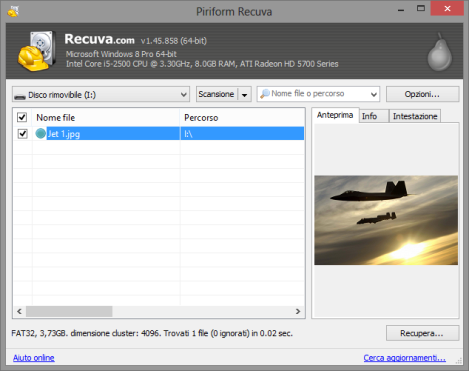Sort by the Nome file column header
Image resolution: width=469 pixels, height=371 pixels.
(x=106, y=118)
